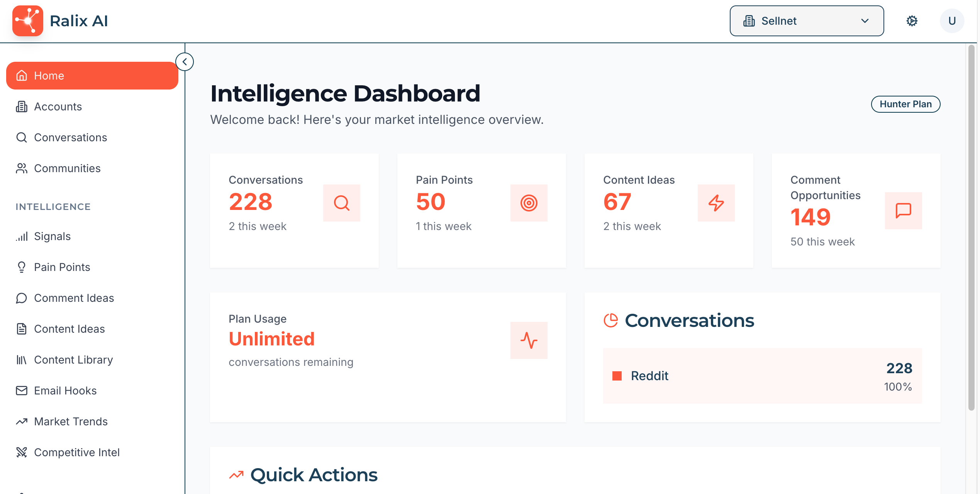This screenshot has width=980, height=494.
Task: Open Signals in Intelligence section
Action: (x=52, y=236)
